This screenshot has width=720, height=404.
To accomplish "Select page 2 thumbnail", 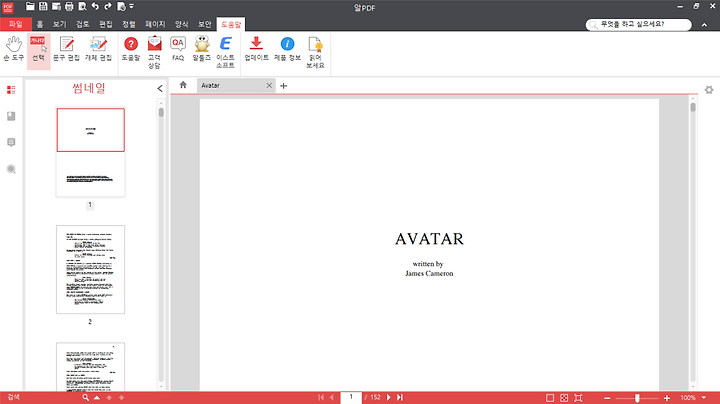I will [x=90, y=269].
